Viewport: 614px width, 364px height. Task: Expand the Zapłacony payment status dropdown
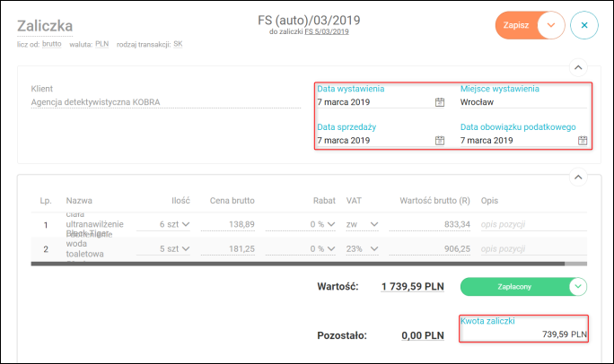pyautogui.click(x=578, y=286)
